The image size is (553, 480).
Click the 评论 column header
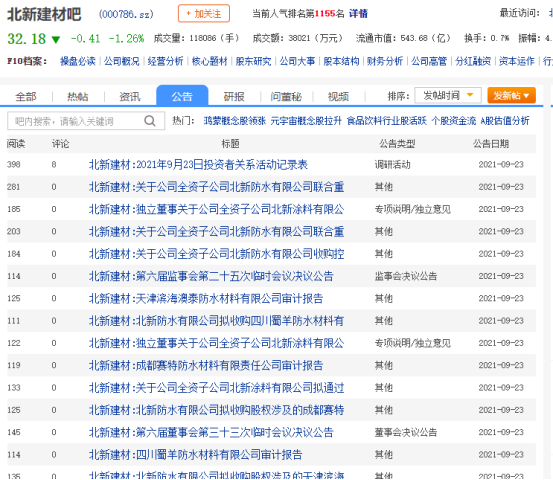(x=60, y=144)
